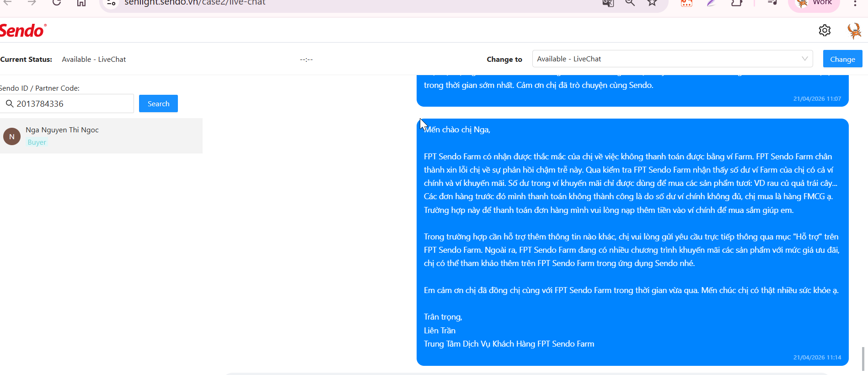The image size is (868, 375).
Task: Open the zoom magnifier in address bar
Action: point(630,3)
